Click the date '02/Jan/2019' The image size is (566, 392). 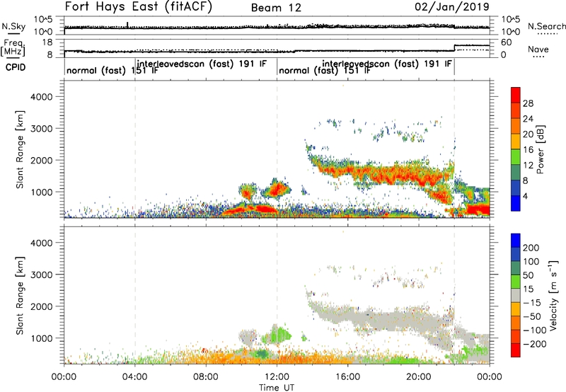tap(452, 6)
